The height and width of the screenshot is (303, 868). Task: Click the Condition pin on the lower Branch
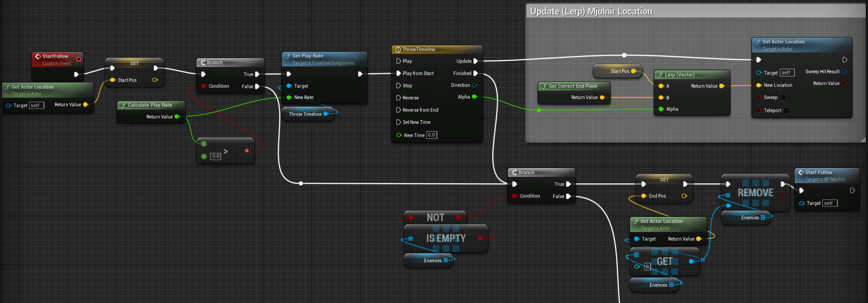coord(514,196)
